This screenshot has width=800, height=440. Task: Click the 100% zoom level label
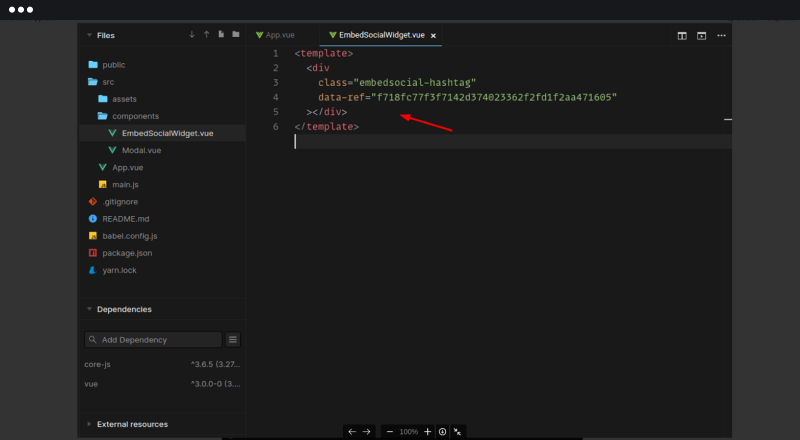coord(409,432)
